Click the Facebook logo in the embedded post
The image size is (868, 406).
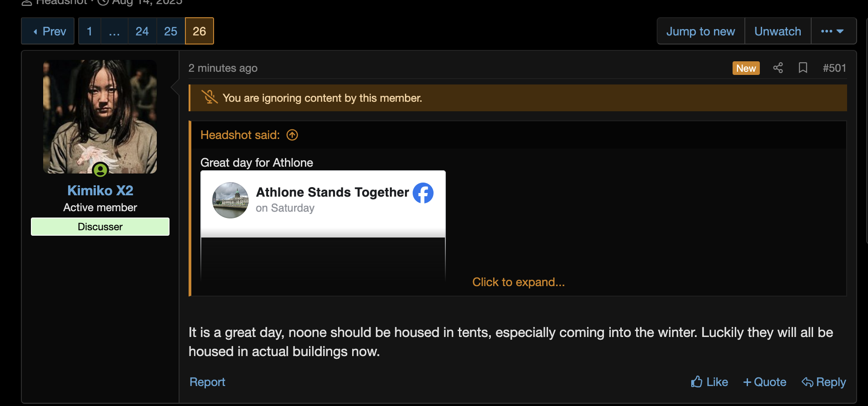click(x=423, y=193)
